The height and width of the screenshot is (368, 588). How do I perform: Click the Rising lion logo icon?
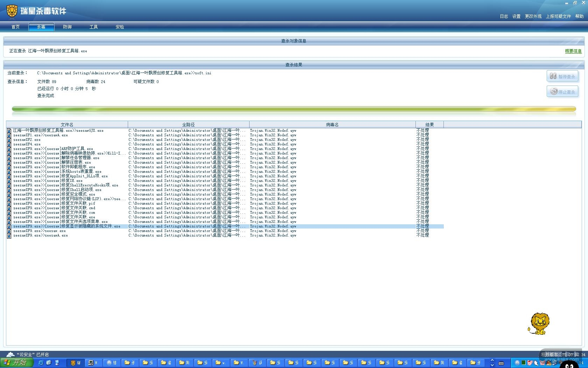(x=12, y=11)
